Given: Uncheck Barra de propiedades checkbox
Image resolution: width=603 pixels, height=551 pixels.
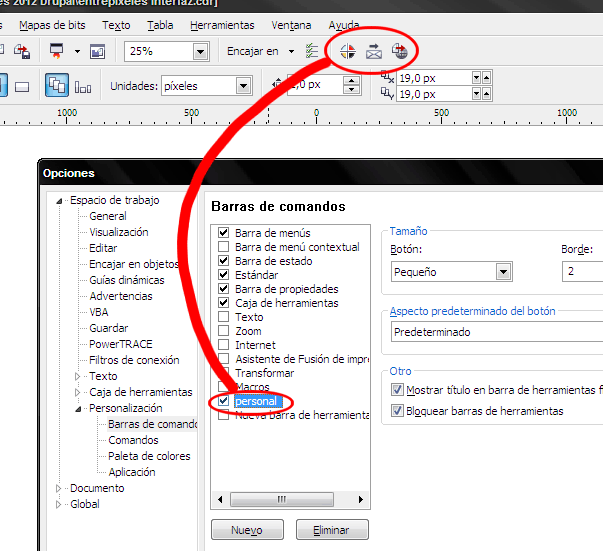Looking at the screenshot, I should pyautogui.click(x=223, y=288).
